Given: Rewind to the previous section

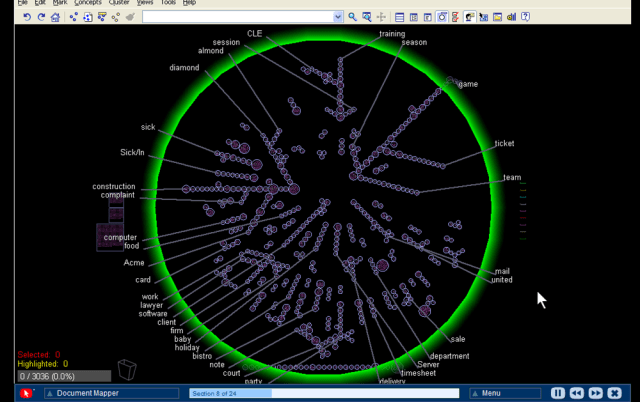Looking at the screenshot, I should (576, 394).
